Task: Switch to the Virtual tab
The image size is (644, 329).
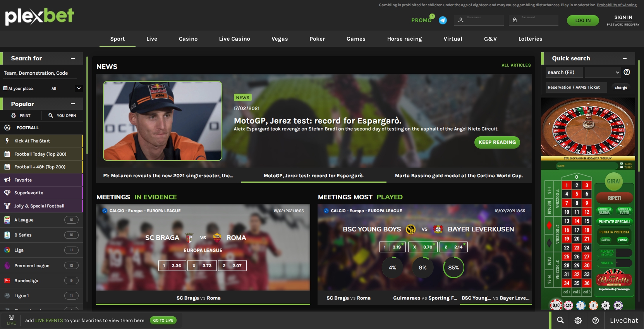Action: (453, 39)
